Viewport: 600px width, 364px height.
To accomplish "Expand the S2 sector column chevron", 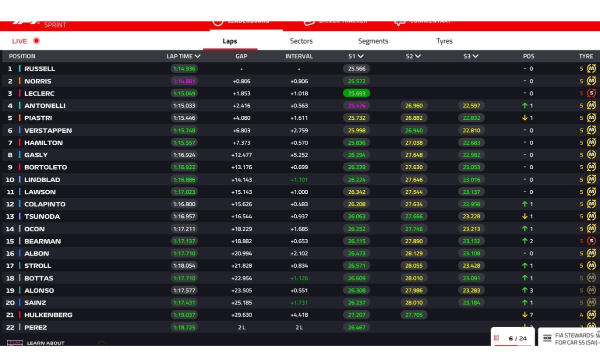I will [x=418, y=56].
